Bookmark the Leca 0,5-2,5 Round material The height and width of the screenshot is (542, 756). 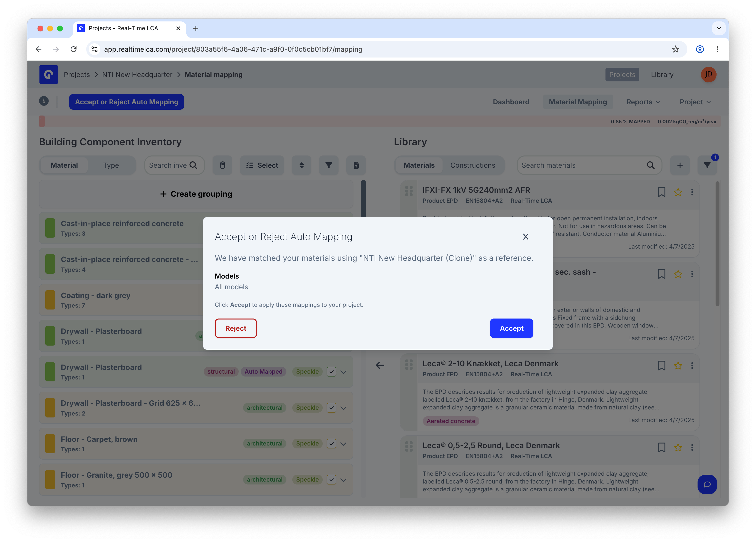(x=661, y=447)
